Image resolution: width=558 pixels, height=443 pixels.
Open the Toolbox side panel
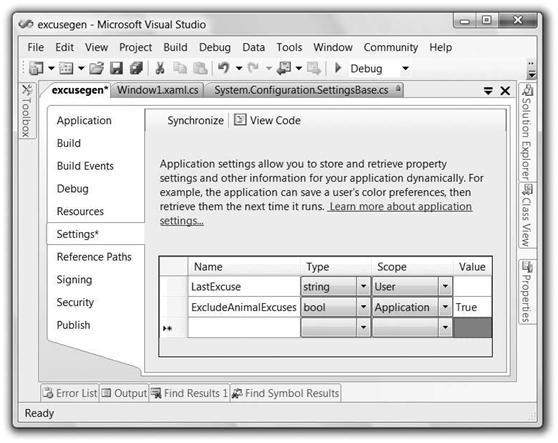(26, 111)
